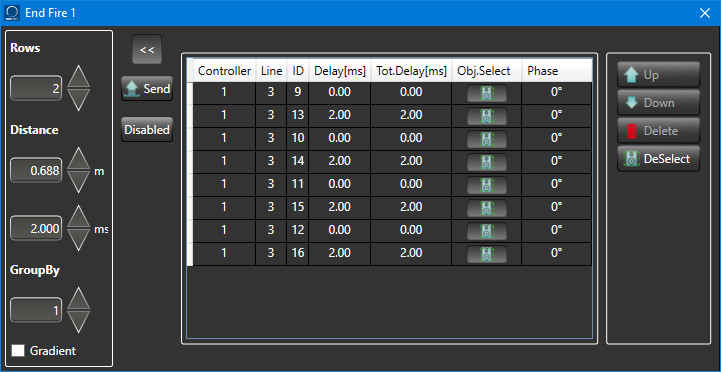Click the End Fire 1 app logo icon
Viewport: 721px width, 372px height.
click(11, 12)
